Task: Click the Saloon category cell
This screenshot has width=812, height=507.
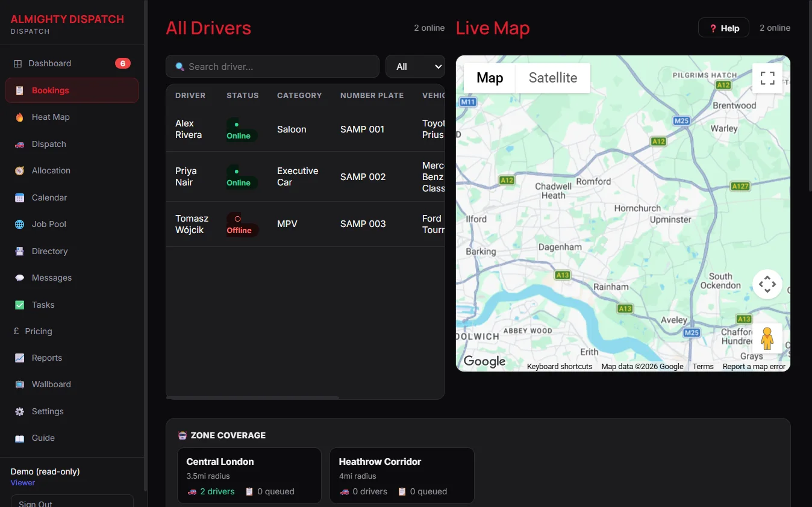Action: click(x=292, y=129)
